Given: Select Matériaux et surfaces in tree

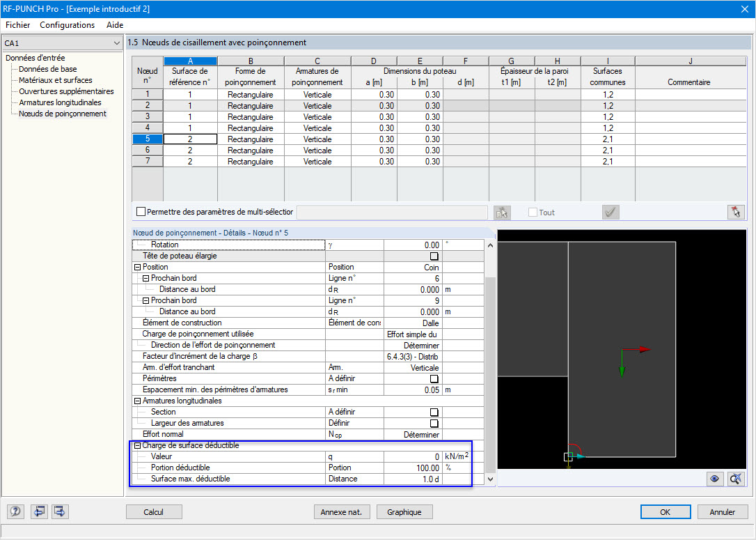Looking at the screenshot, I should [56, 80].
